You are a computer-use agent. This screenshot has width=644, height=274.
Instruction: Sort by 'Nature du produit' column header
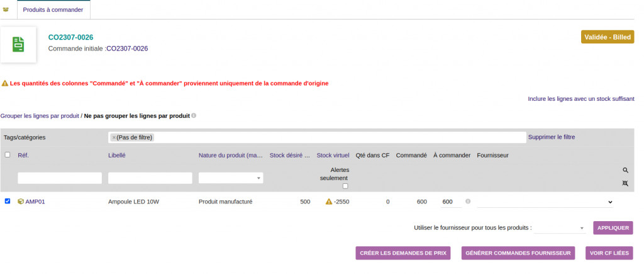231,155
